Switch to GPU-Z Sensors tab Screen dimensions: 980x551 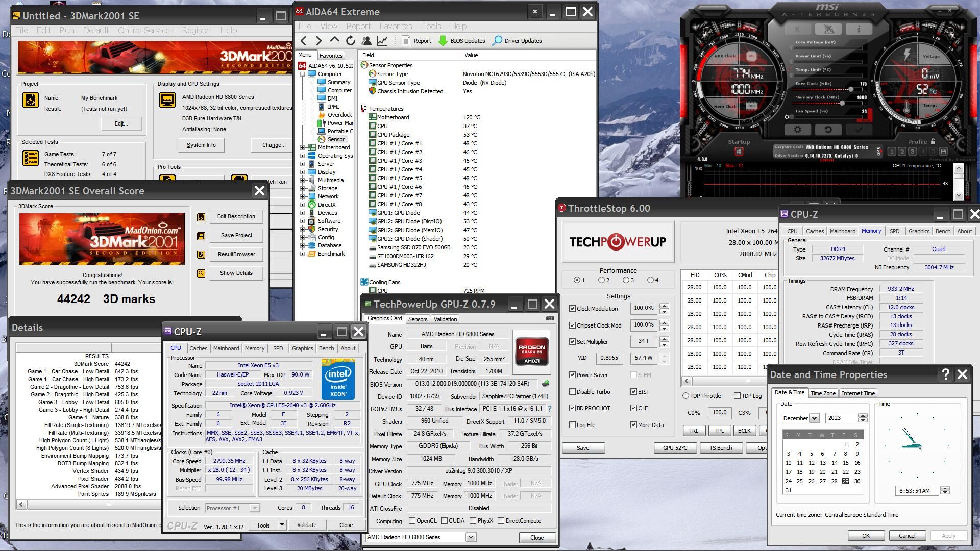(418, 319)
